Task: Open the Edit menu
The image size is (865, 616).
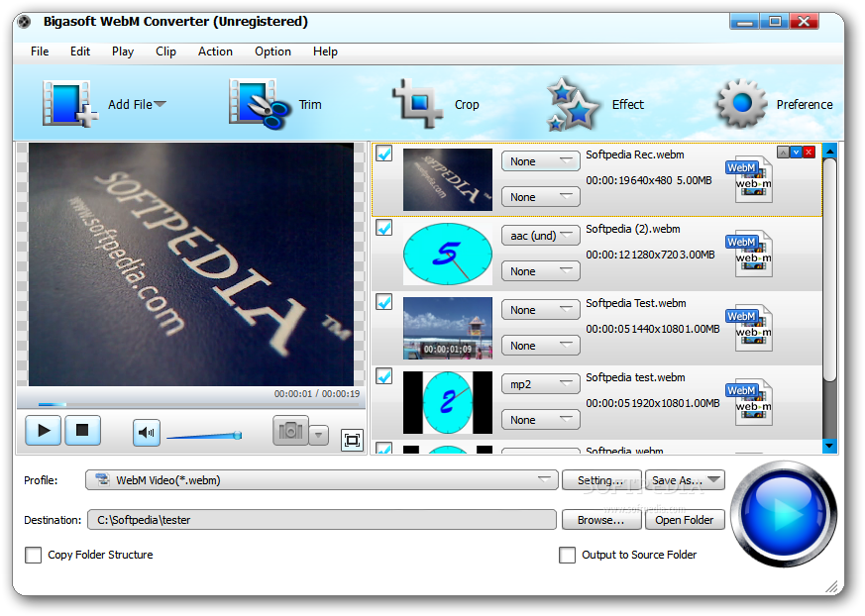Action: click(80, 51)
